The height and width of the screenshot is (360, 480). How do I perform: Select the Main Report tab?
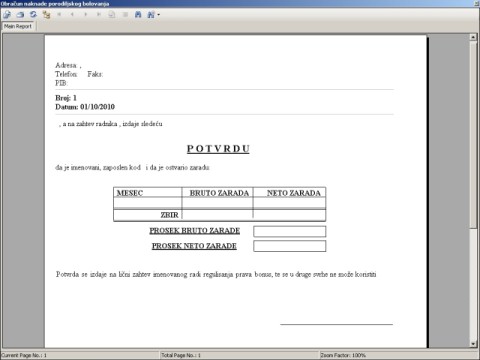(18, 26)
